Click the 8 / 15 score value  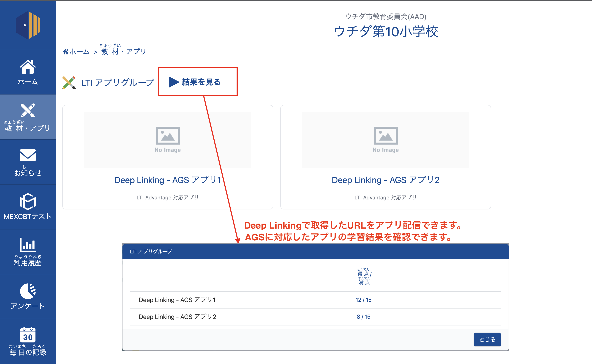point(364,317)
